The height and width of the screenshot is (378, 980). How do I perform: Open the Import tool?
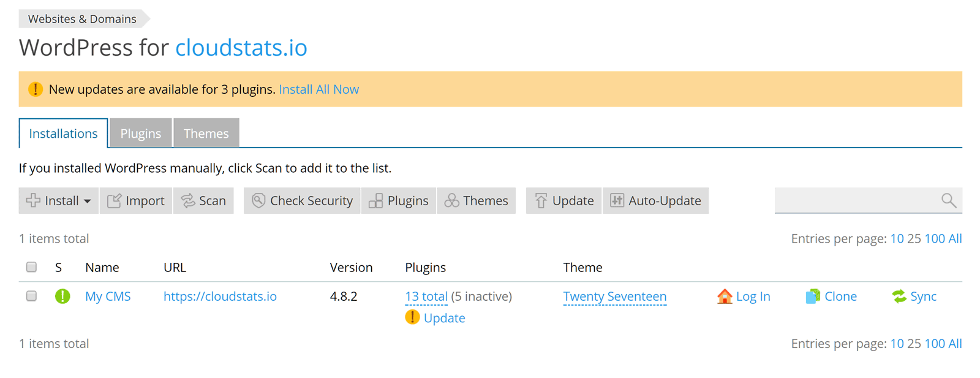(x=135, y=200)
